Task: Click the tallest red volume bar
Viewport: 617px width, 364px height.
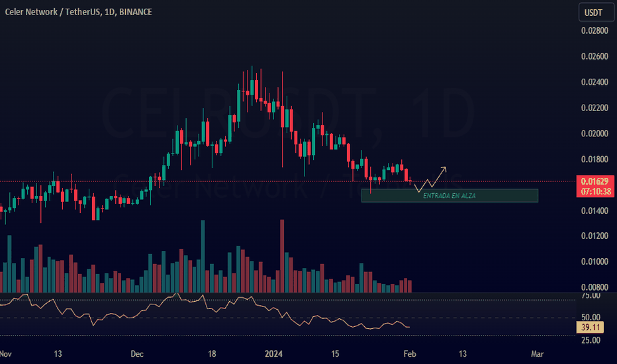Action: (282, 256)
